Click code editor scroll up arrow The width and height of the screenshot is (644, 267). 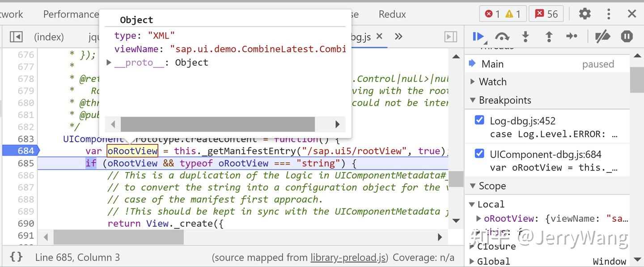point(456,56)
